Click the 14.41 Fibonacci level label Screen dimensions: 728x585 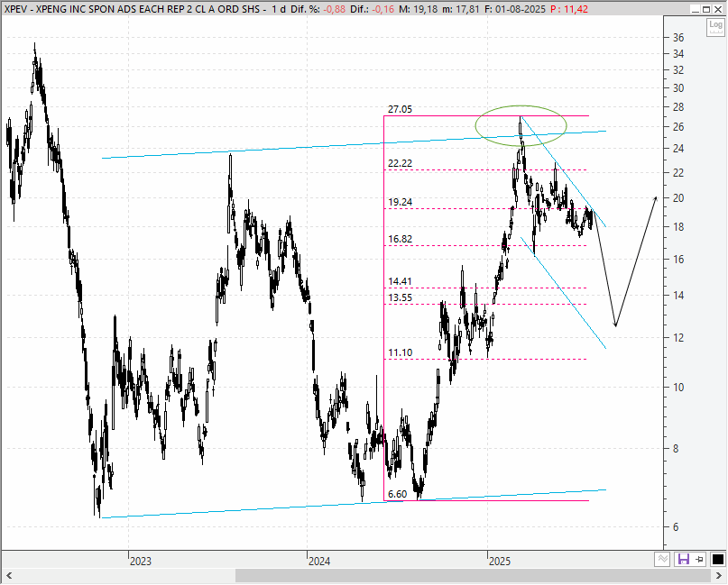coord(400,281)
